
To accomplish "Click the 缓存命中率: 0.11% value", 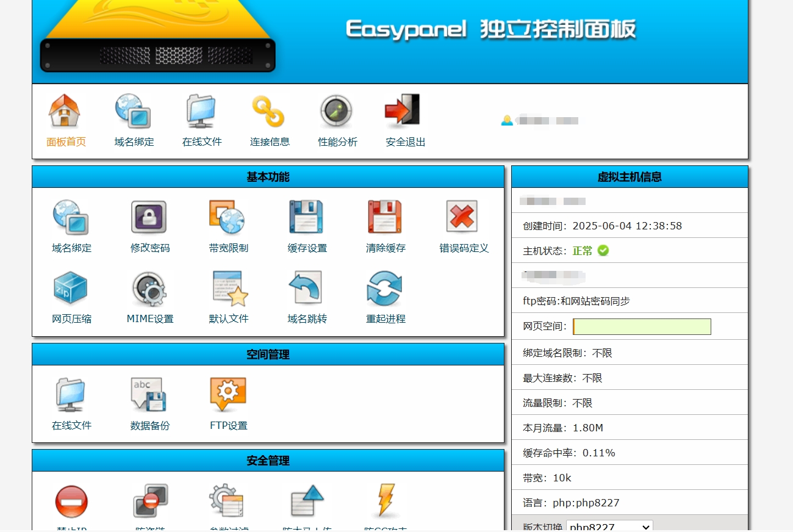I will 598,453.
